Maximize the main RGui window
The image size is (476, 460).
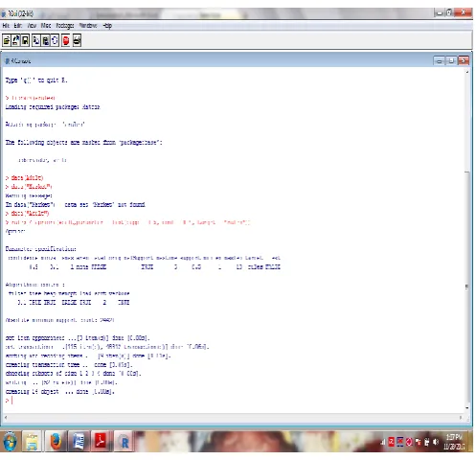(x=449, y=12)
